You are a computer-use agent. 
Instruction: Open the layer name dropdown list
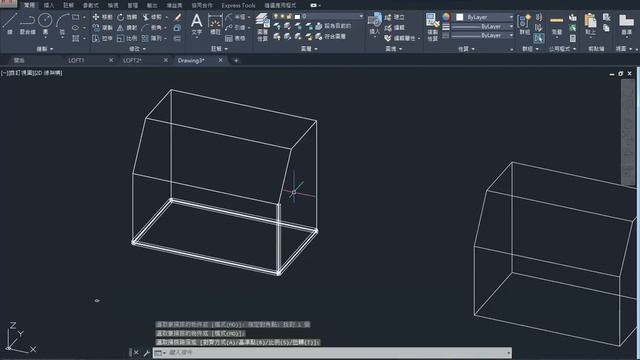pyautogui.click(x=361, y=16)
